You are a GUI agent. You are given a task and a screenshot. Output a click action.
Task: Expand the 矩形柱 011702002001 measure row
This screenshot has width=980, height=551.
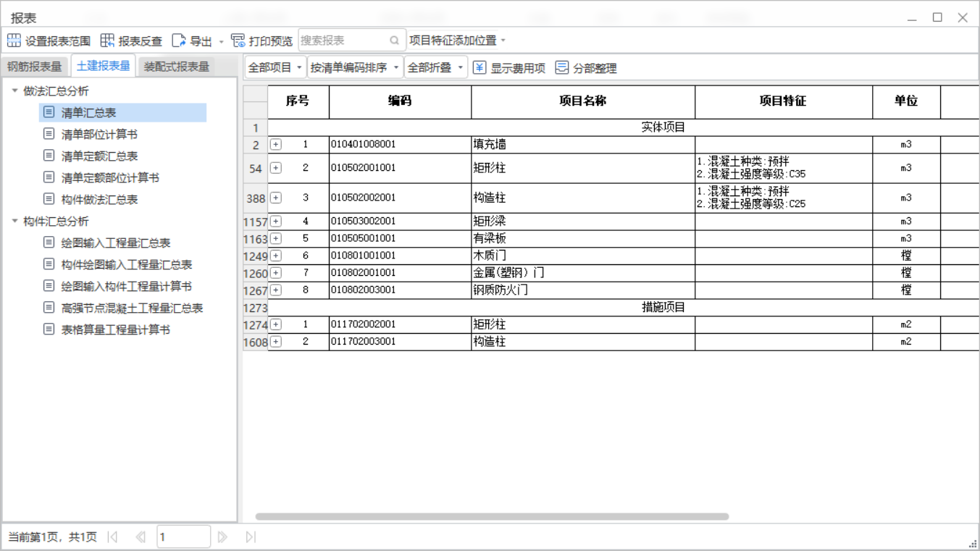click(276, 324)
